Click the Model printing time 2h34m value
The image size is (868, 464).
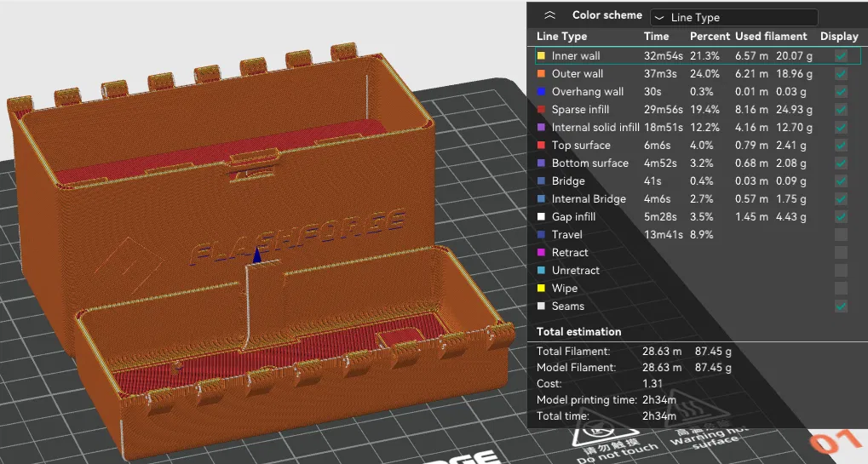click(659, 399)
